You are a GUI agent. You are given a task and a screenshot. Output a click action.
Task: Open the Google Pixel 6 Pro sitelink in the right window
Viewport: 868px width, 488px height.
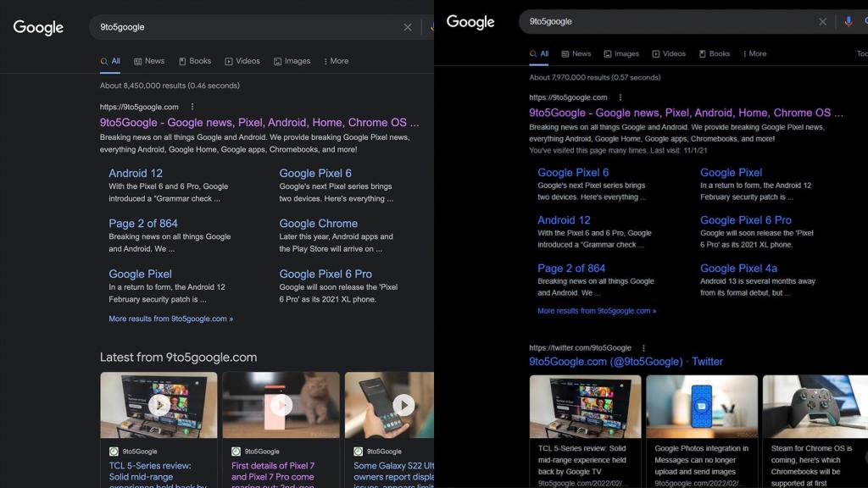tap(746, 220)
